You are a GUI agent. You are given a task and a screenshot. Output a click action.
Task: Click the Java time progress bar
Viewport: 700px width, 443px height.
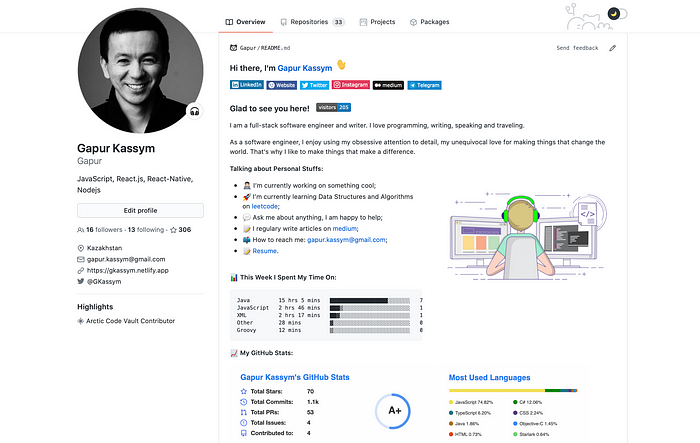[x=370, y=301]
